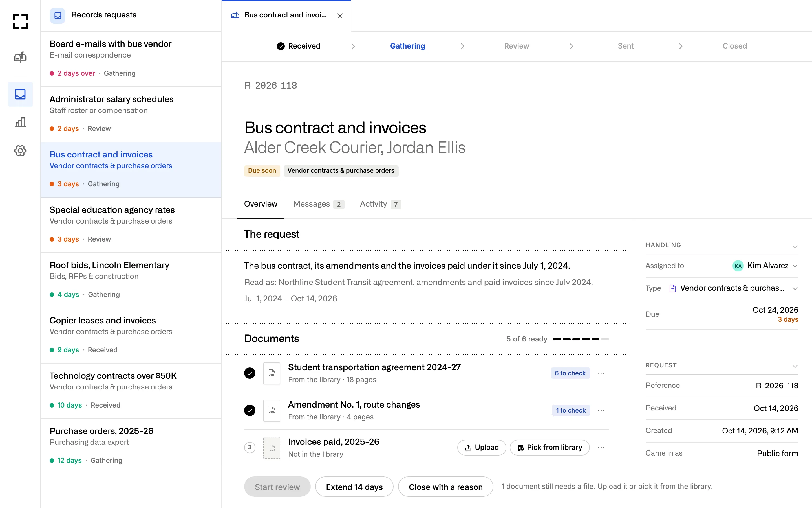Click the PDF icon for Amendment No. 1
This screenshot has height=508, width=812.
[272, 410]
